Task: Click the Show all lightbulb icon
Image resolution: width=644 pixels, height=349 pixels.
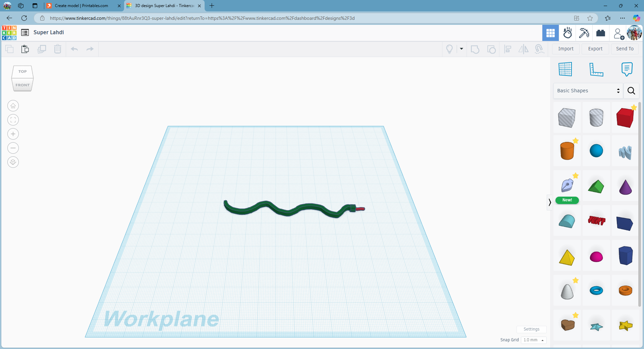Action: [x=449, y=49]
